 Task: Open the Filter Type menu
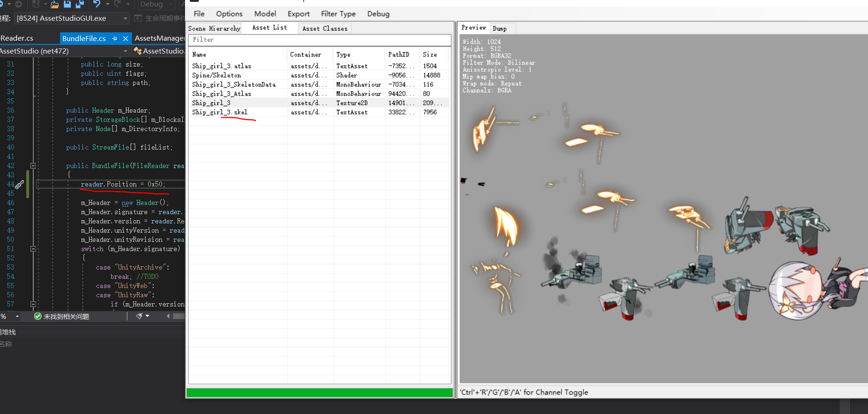tap(338, 14)
